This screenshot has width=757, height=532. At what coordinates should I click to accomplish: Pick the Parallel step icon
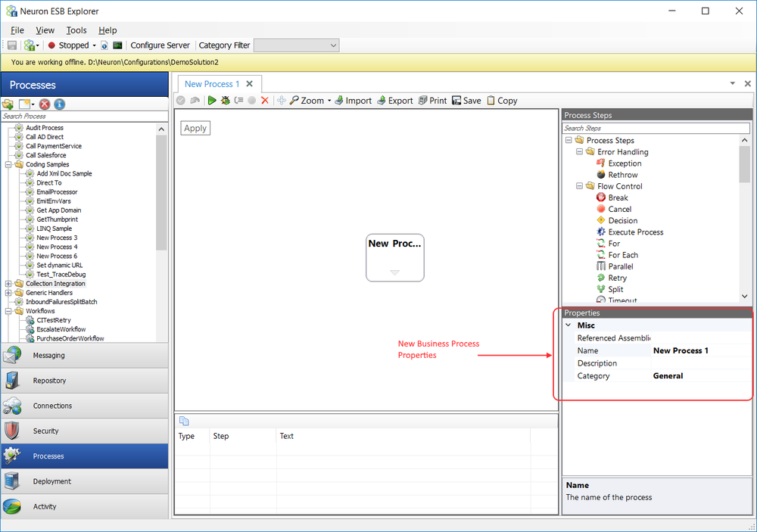point(600,266)
